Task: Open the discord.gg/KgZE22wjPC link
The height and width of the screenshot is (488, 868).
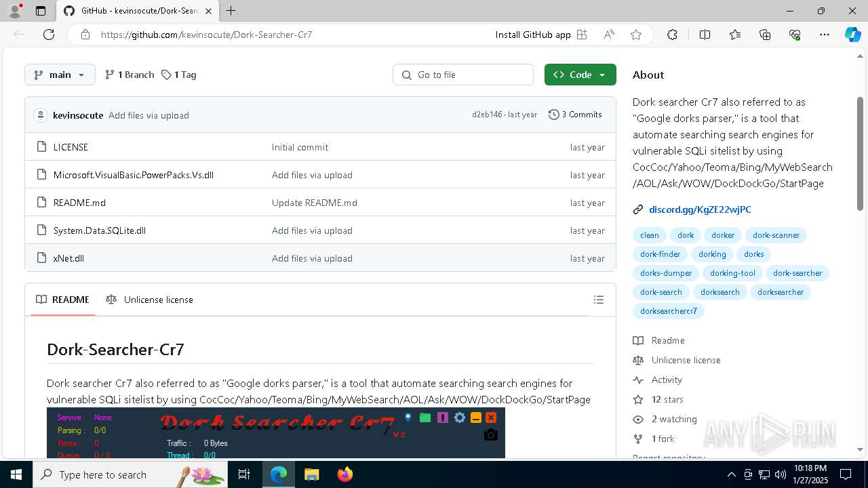Action: [x=700, y=209]
